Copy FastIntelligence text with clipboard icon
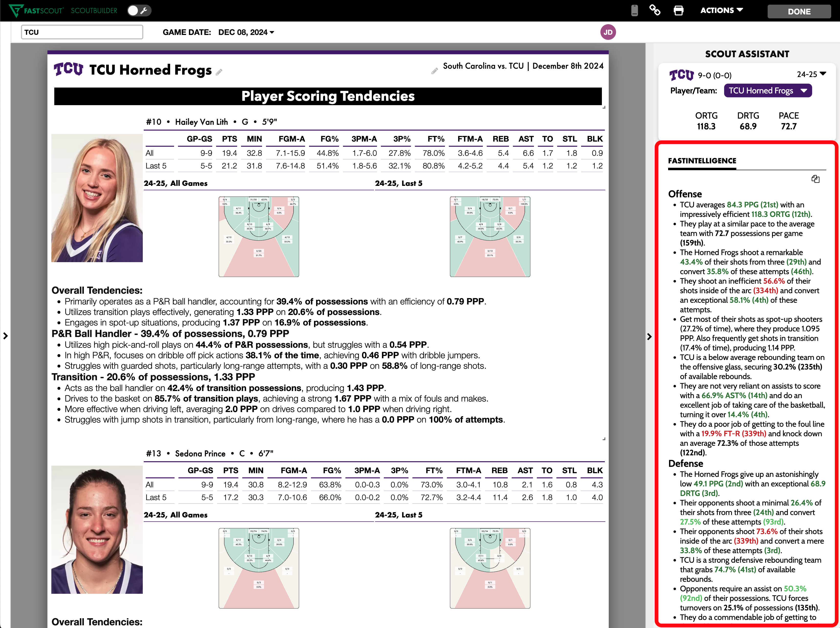The image size is (840, 628). pyautogui.click(x=815, y=179)
